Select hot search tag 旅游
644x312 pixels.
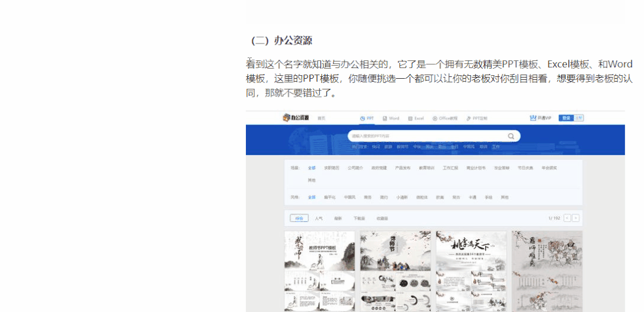coord(388,147)
